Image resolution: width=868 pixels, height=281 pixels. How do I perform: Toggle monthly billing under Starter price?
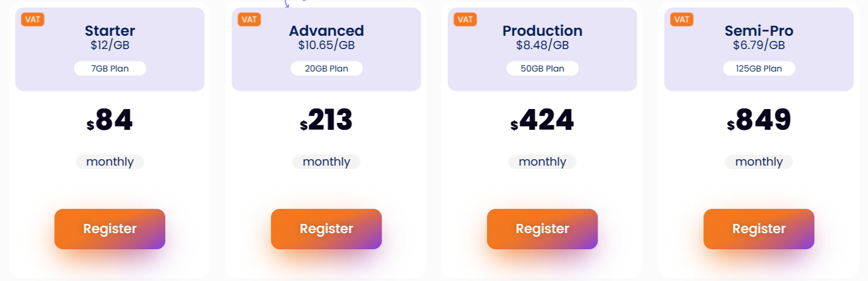110,162
